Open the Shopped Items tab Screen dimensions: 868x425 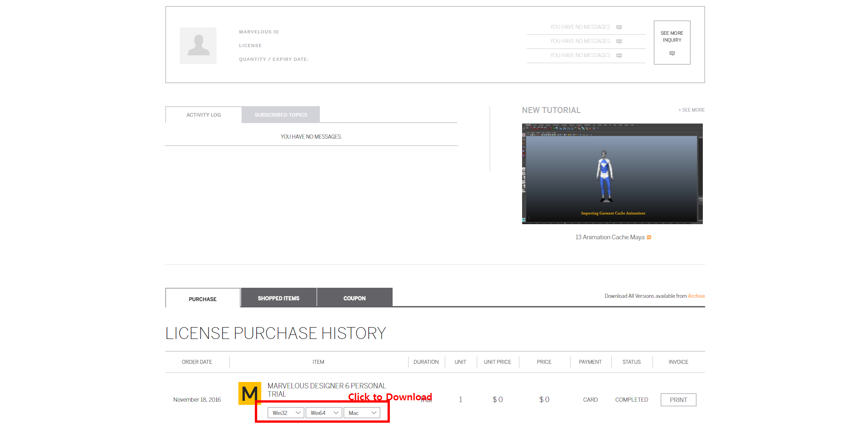point(279,298)
